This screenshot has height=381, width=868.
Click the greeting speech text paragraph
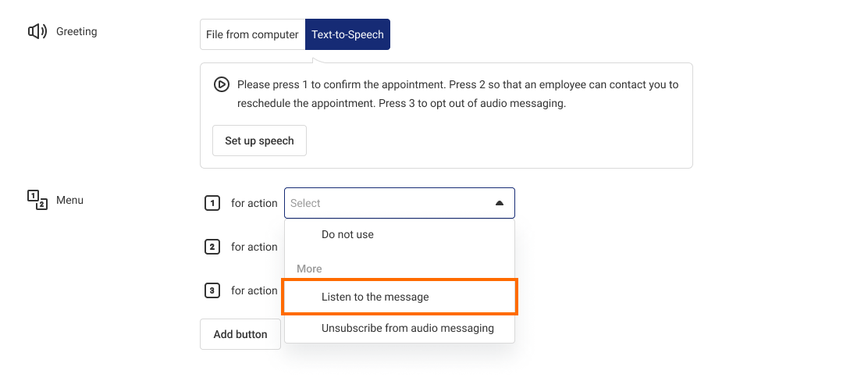457,94
